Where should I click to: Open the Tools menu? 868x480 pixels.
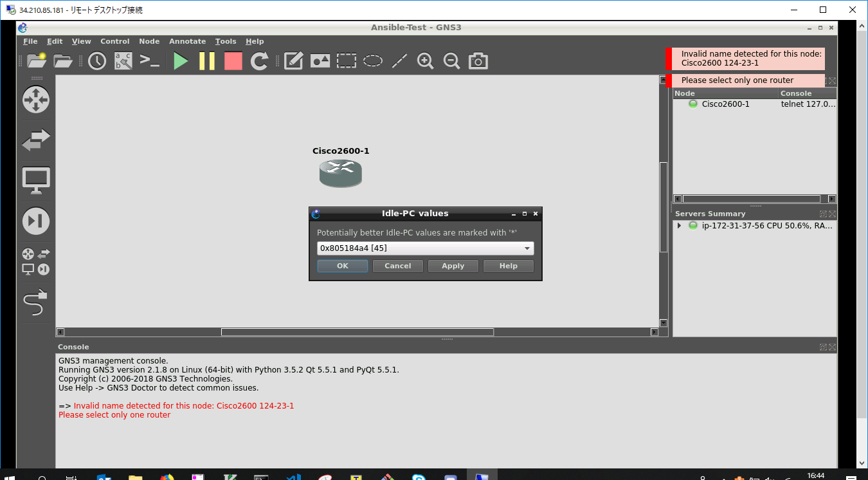226,41
